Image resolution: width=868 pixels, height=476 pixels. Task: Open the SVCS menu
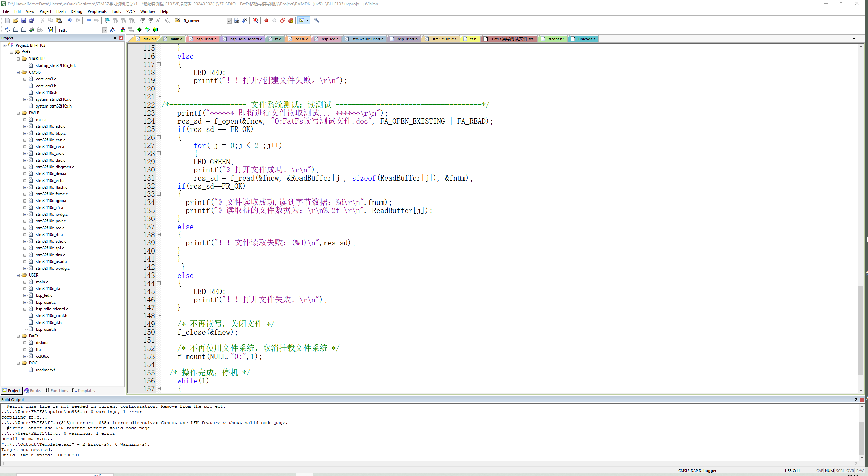tap(131, 11)
